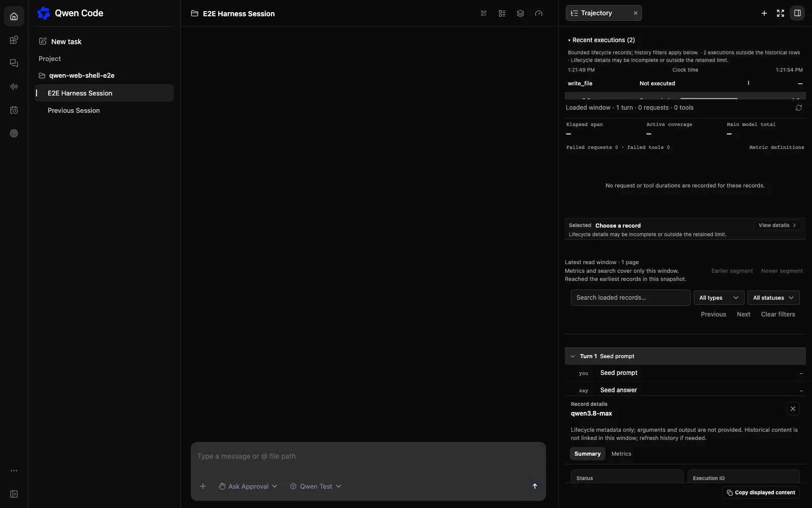Refresh the loaded window records
This screenshot has width=812, height=508.
[798, 108]
